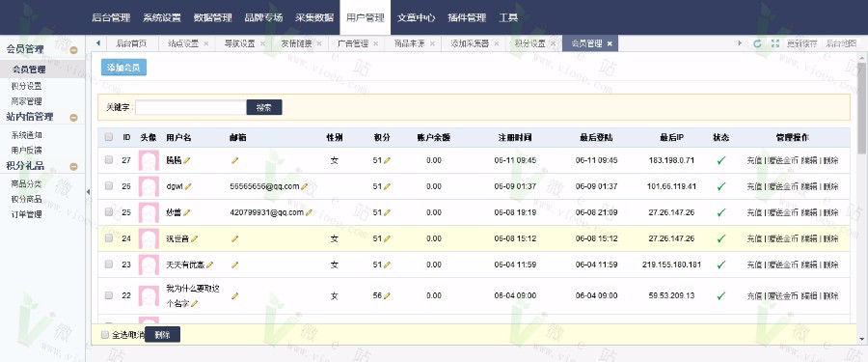Open 商家管理 in the sidebar

(27, 101)
